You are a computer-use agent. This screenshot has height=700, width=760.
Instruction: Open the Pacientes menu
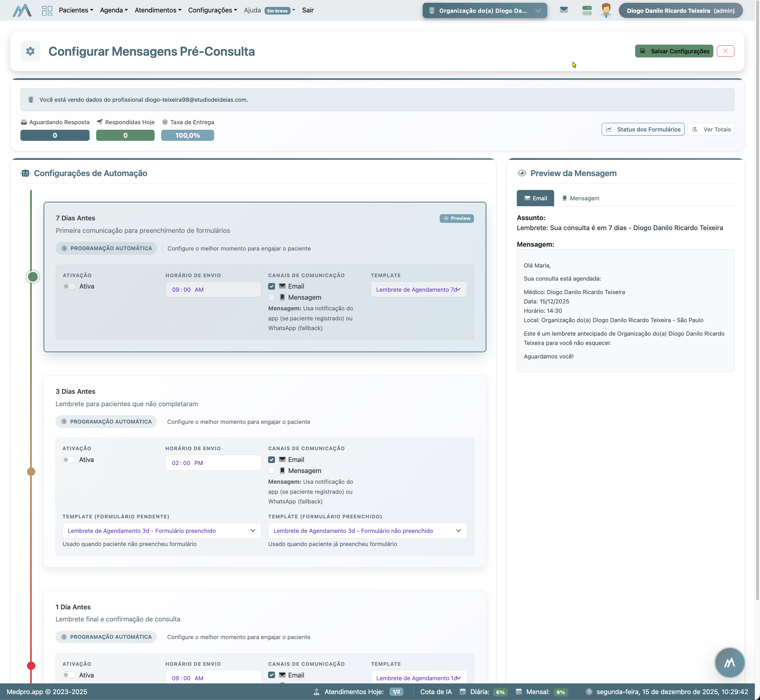click(x=76, y=10)
